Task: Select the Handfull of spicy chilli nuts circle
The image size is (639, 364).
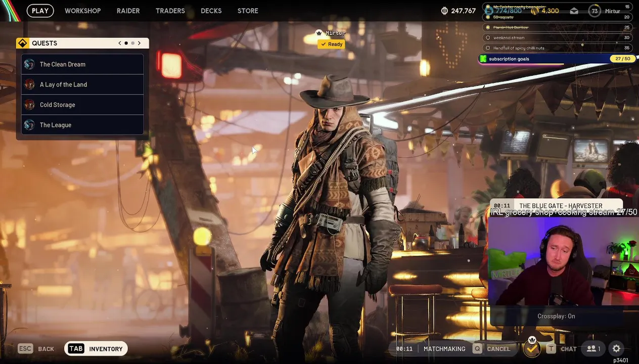Action: (488, 48)
